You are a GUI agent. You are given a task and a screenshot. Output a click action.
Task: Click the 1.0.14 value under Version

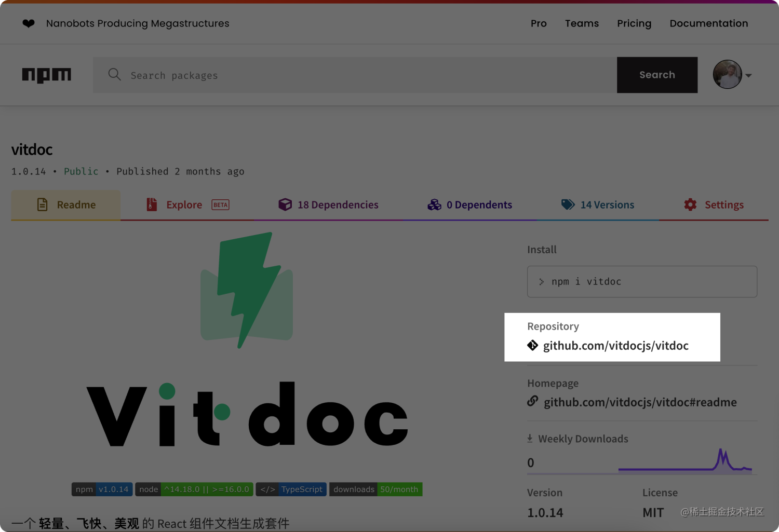point(545,513)
